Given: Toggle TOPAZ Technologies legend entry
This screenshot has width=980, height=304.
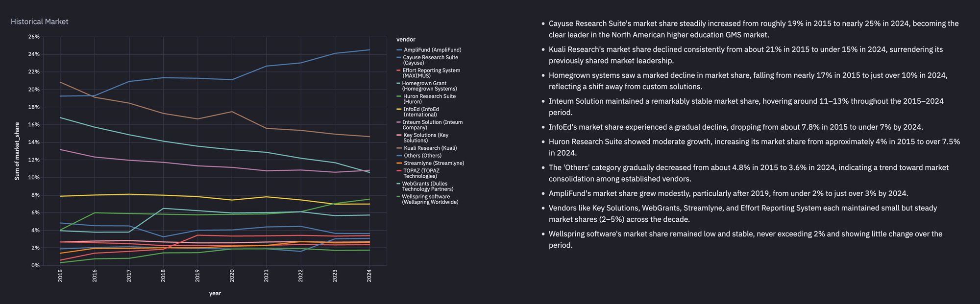Looking at the screenshot, I should coord(418,173).
